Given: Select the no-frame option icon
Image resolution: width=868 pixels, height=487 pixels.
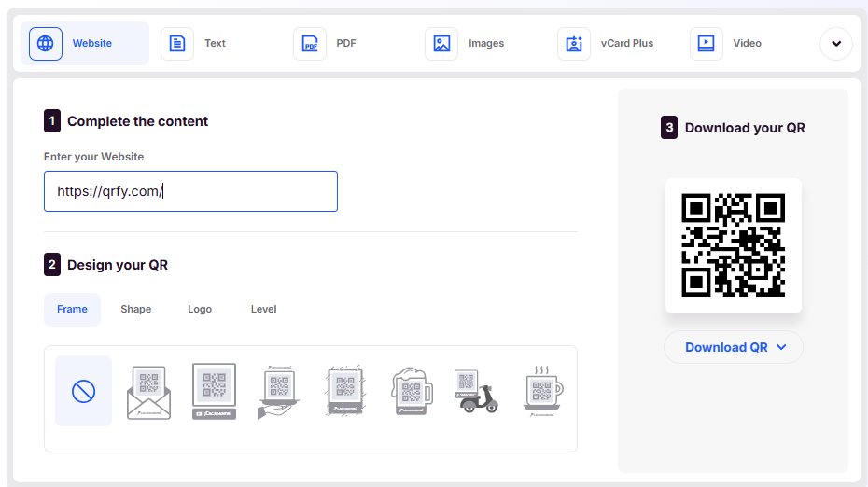Looking at the screenshot, I should point(84,391).
